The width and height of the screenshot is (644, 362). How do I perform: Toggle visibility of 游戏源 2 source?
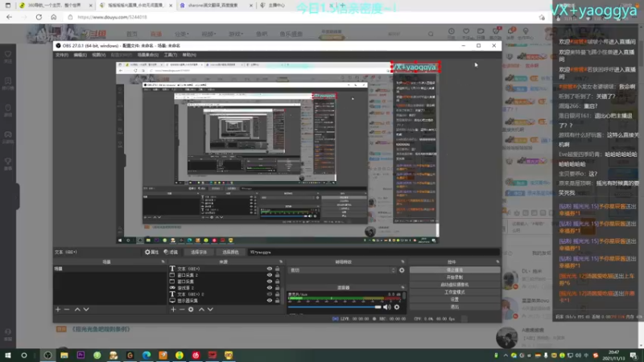point(270,288)
